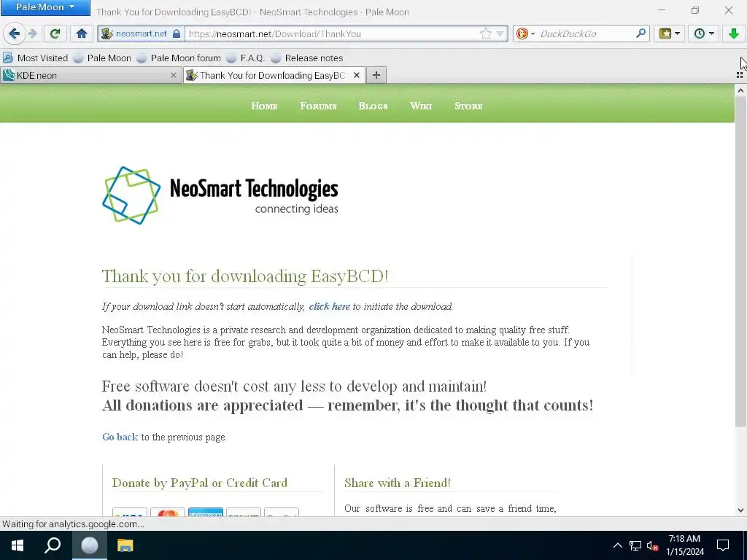Click the Pale Moon taskbar icon
The height and width of the screenshot is (560, 747).
(x=89, y=545)
